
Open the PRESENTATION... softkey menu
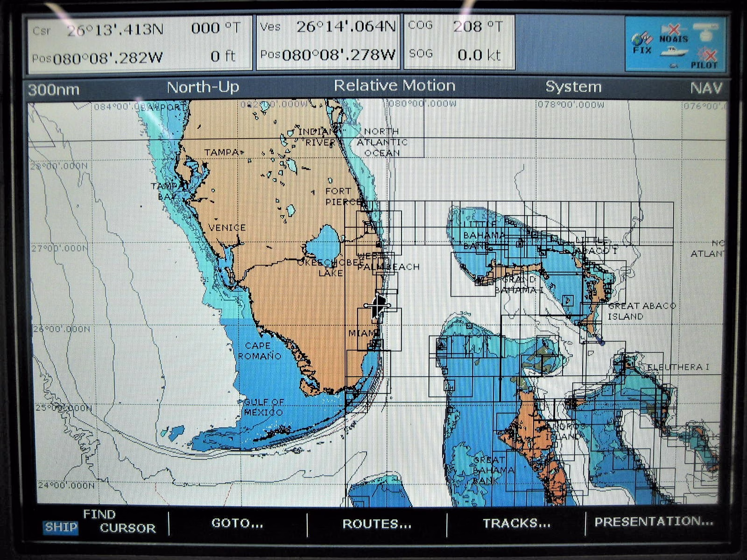pos(654,522)
